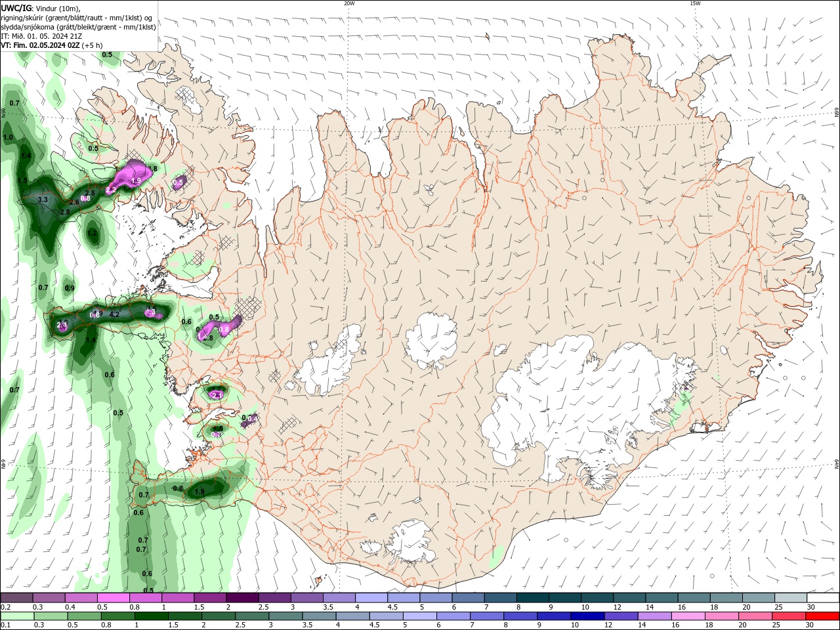Click the medium green 0.5 rain-scale swatch

pyautogui.click(x=85, y=616)
